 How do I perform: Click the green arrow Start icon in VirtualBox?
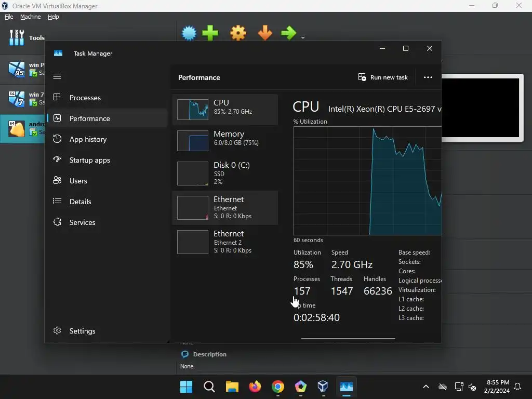(x=289, y=33)
